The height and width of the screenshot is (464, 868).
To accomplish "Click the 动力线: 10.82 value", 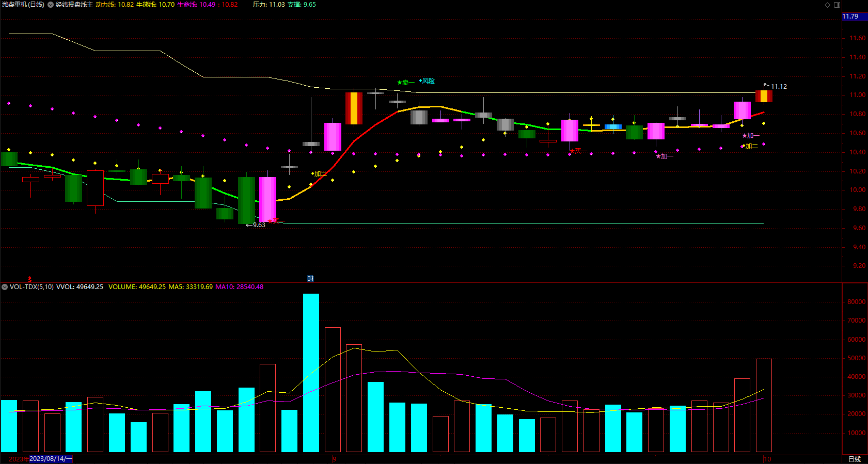I will [x=115, y=5].
